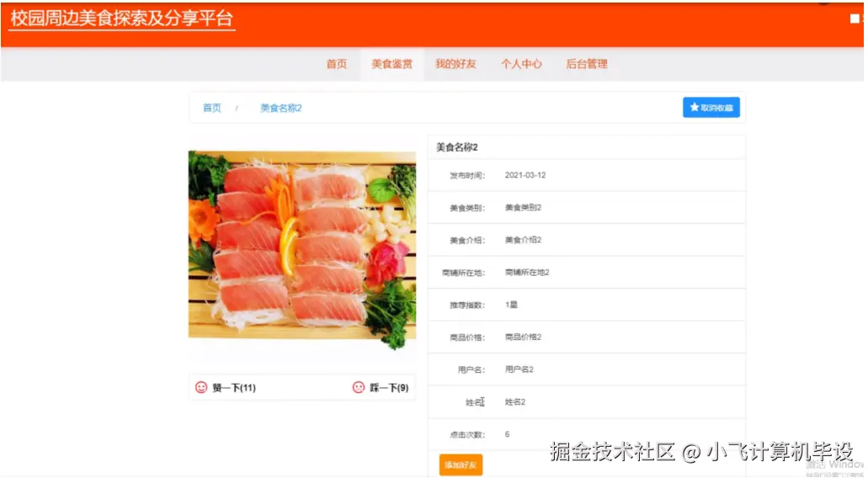Select the date value 2021-03-12

[x=525, y=175]
